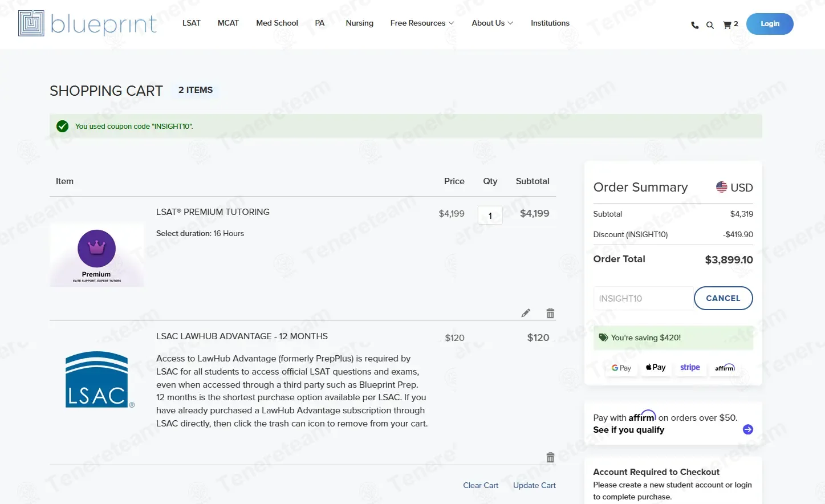825x504 pixels.
Task: Click the Affirm qualify arrow icon
Action: [748, 429]
